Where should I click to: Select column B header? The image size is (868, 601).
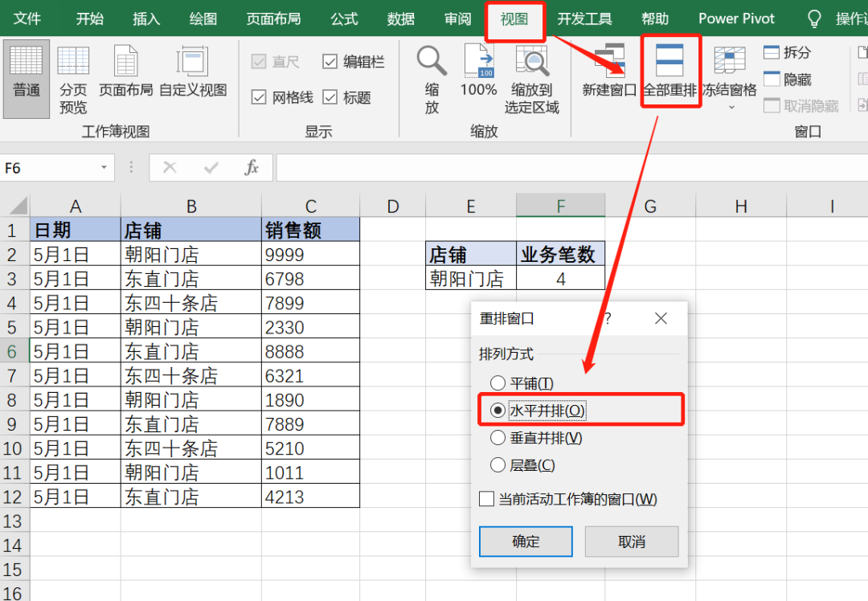click(x=191, y=206)
